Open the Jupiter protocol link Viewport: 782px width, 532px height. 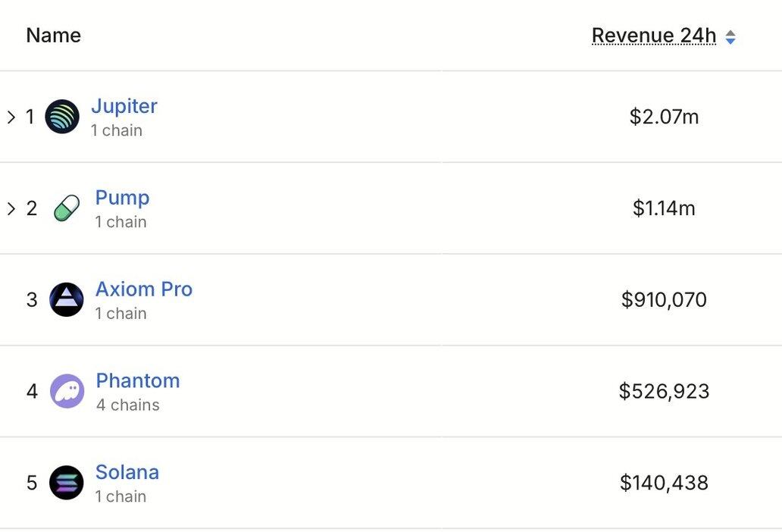point(124,106)
